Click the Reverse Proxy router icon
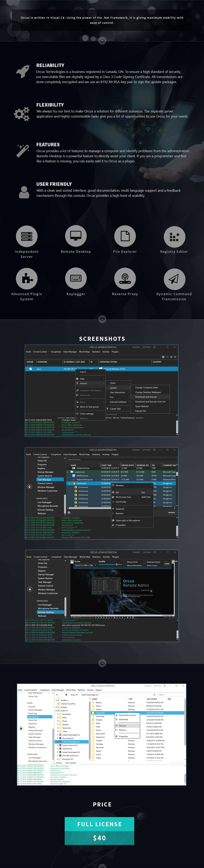The image size is (204, 868). [x=125, y=278]
